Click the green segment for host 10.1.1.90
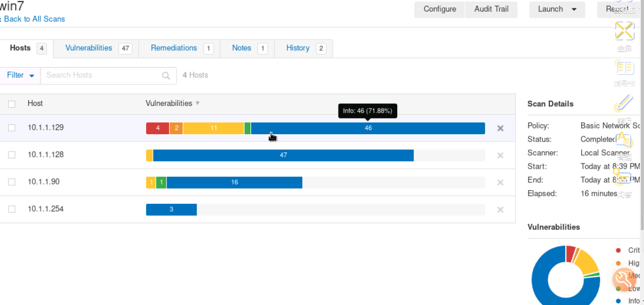The height and width of the screenshot is (305, 644). point(161,182)
